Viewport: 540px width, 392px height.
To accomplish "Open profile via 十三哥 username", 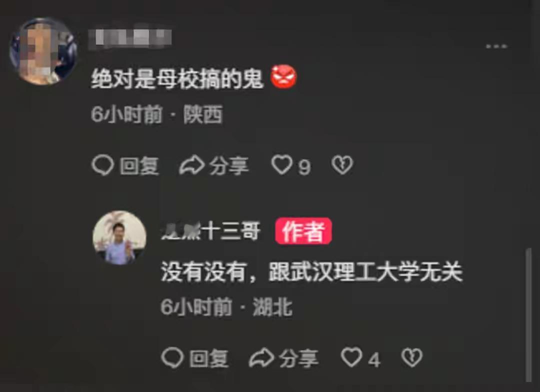I will click(210, 231).
